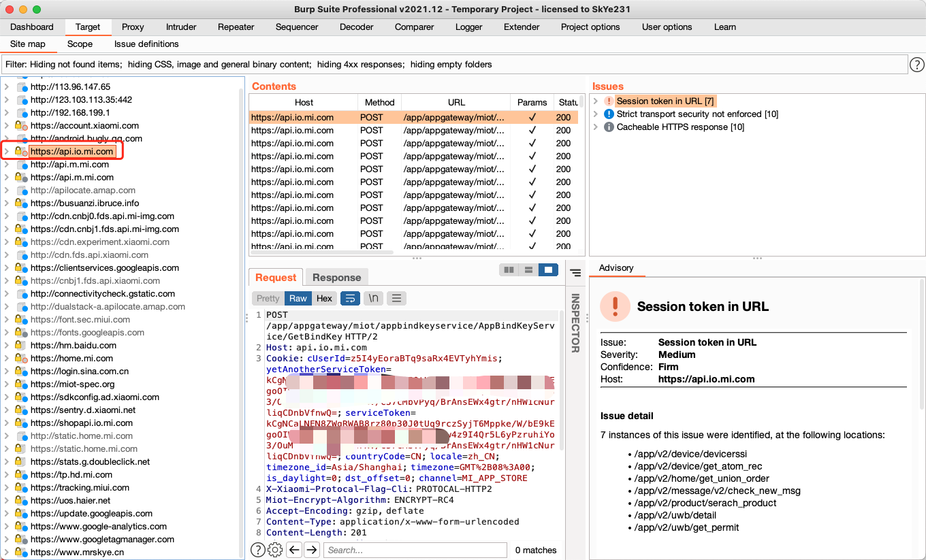Open the Repeater tab

pyautogui.click(x=236, y=27)
